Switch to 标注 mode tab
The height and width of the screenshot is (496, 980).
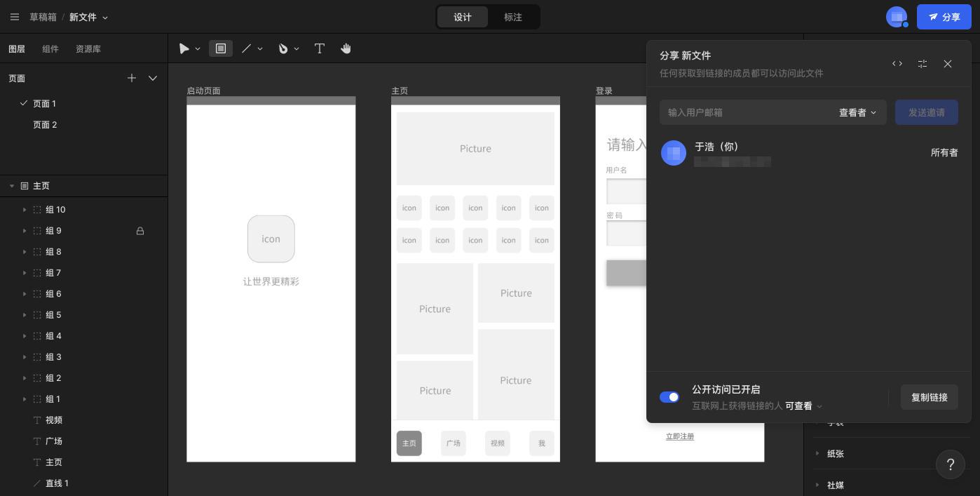513,17
